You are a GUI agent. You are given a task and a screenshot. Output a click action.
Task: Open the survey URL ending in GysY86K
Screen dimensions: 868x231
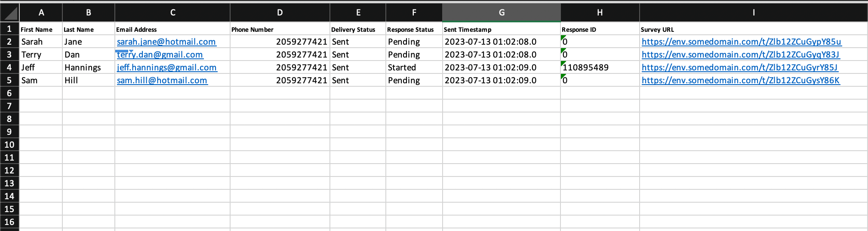(740, 81)
